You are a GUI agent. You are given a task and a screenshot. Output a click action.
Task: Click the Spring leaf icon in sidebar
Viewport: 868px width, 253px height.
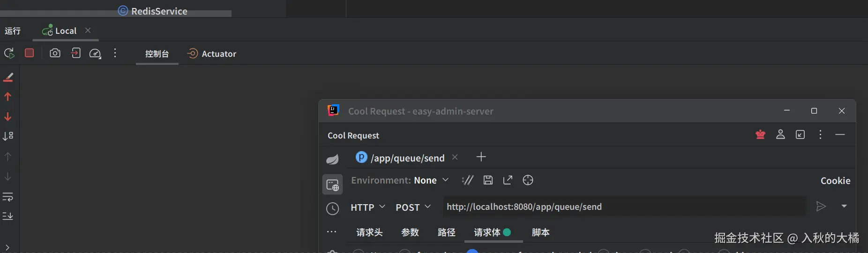pyautogui.click(x=332, y=159)
